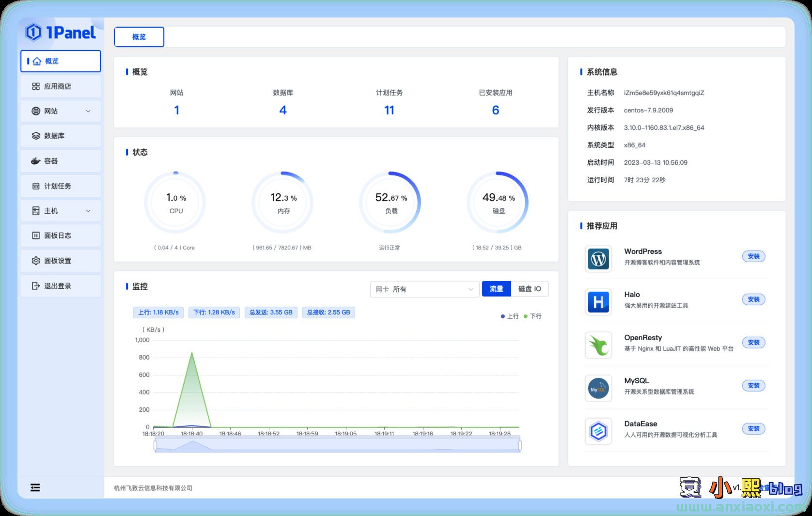This screenshot has width=812, height=516.
Task: Click the WordPress app icon
Action: point(598,259)
